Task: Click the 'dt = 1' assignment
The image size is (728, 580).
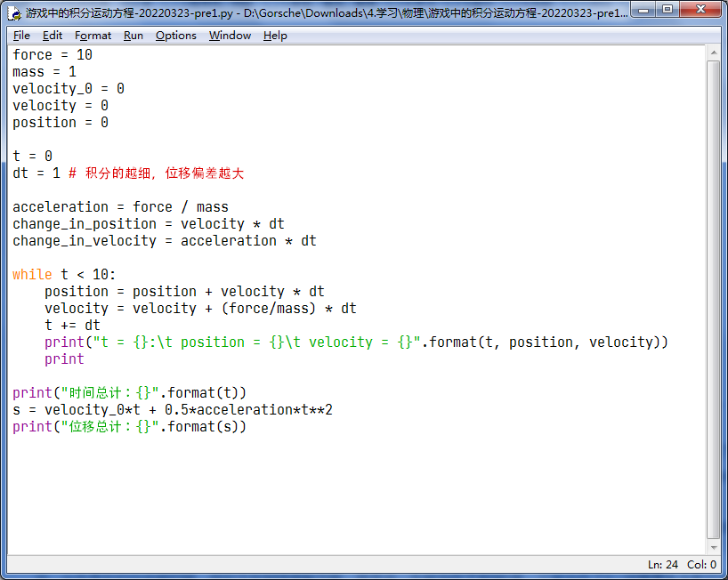Action: 36,173
